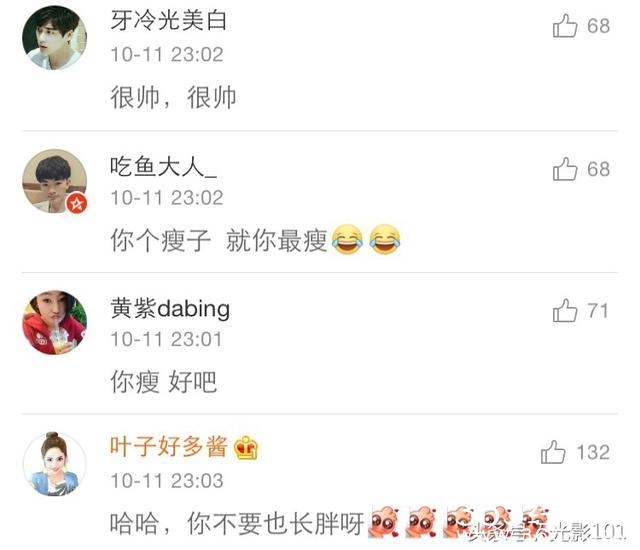Open 叶子好多酱's avatar picture
Viewport: 640px width, 550px height.
coord(54,464)
